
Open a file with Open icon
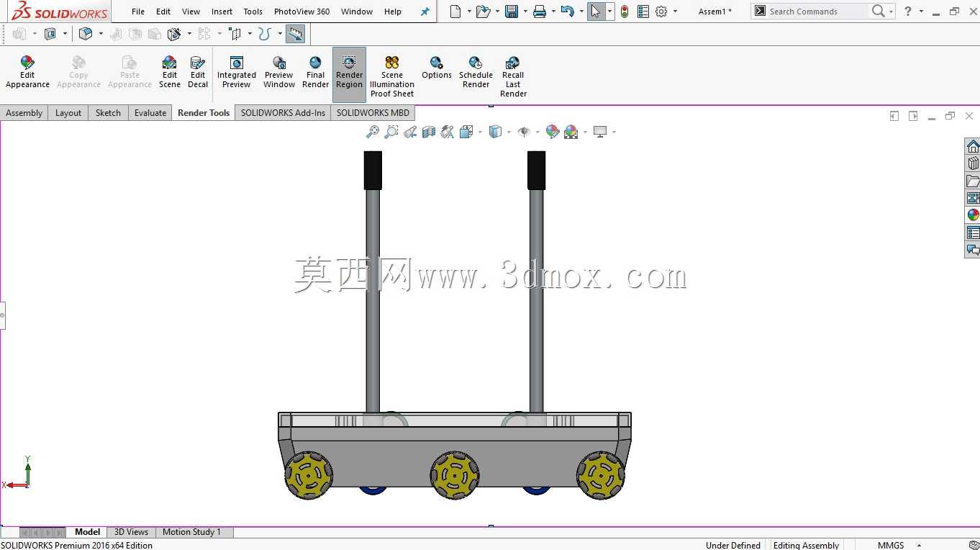[483, 12]
